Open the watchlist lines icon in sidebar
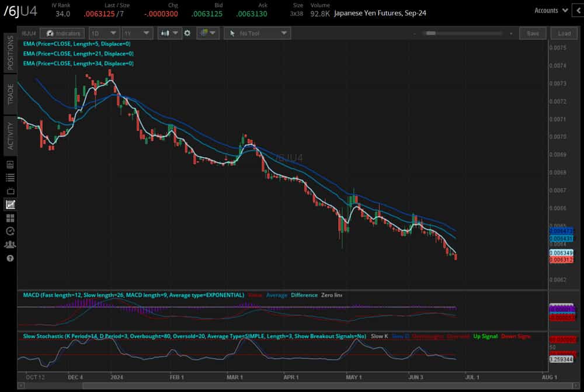The width and height of the screenshot is (584, 392). click(10, 178)
